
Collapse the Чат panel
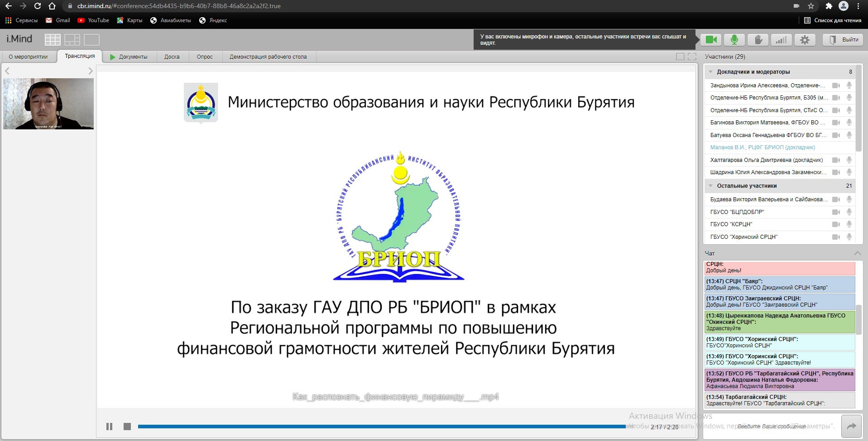[857, 253]
